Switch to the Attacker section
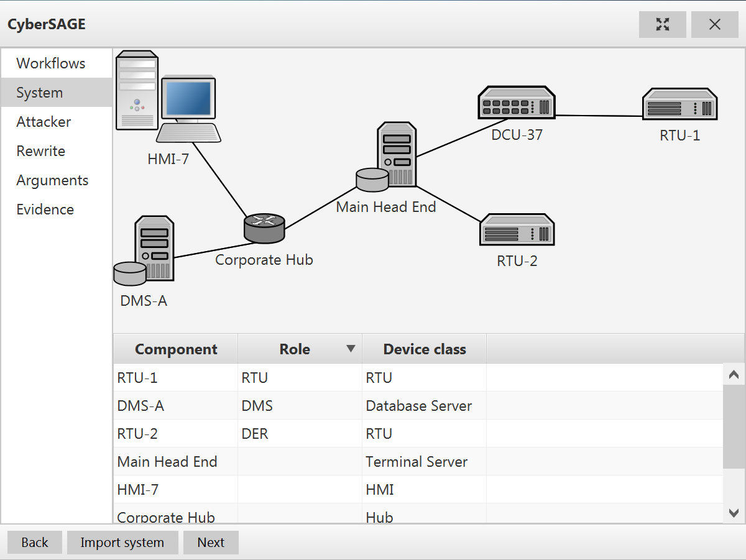 coord(44,122)
